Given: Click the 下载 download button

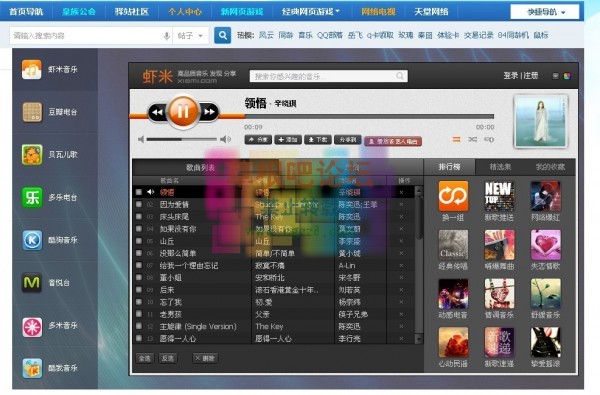Looking at the screenshot, I should pyautogui.click(x=318, y=140).
